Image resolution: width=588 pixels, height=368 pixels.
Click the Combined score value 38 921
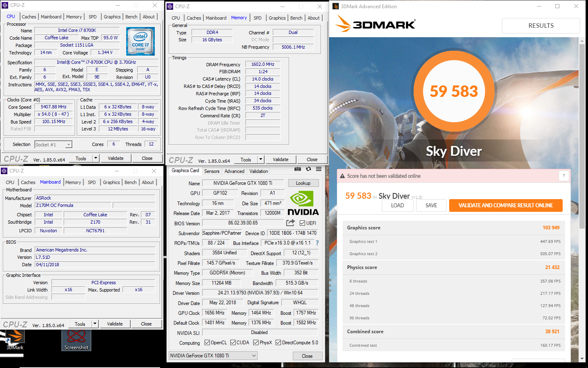click(x=552, y=332)
